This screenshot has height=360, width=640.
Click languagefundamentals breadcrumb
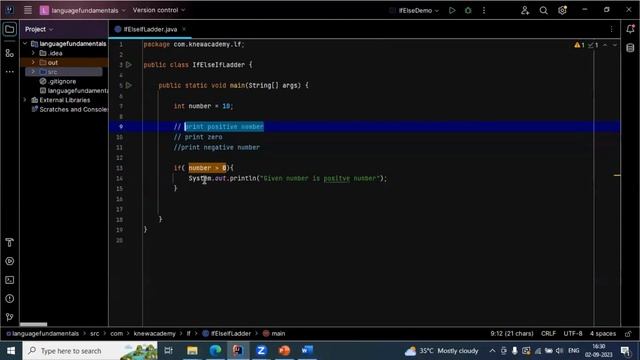(42, 333)
